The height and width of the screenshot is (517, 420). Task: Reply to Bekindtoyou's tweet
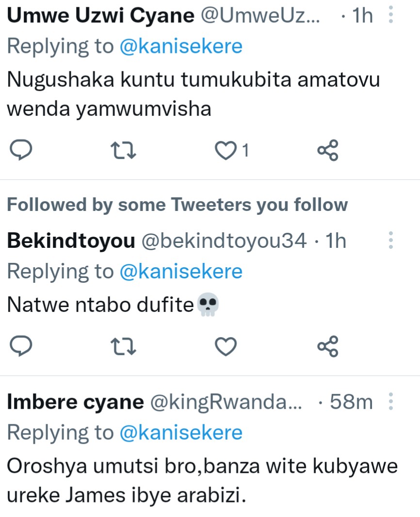tap(22, 346)
